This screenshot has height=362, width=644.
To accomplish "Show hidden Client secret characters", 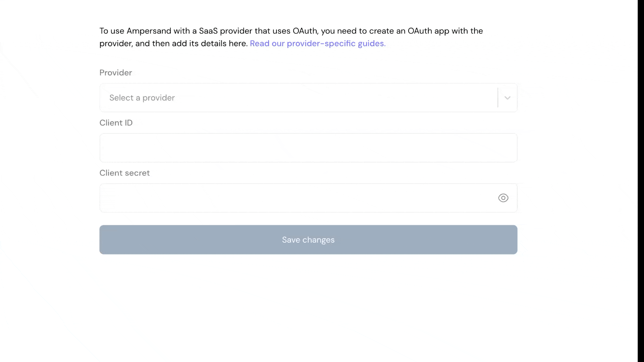I will tap(503, 198).
